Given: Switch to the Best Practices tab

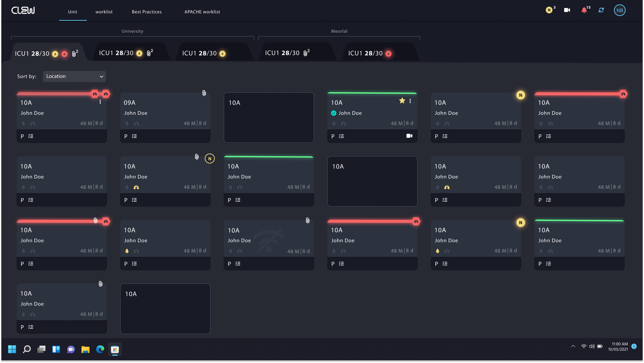Looking at the screenshot, I should click(x=147, y=12).
